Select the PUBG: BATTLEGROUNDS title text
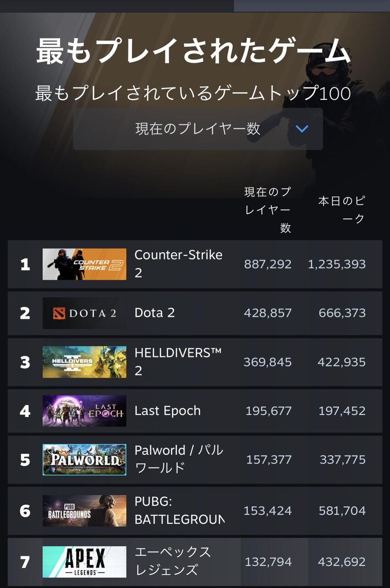Image resolution: width=390 pixels, height=588 pixels. (x=179, y=510)
